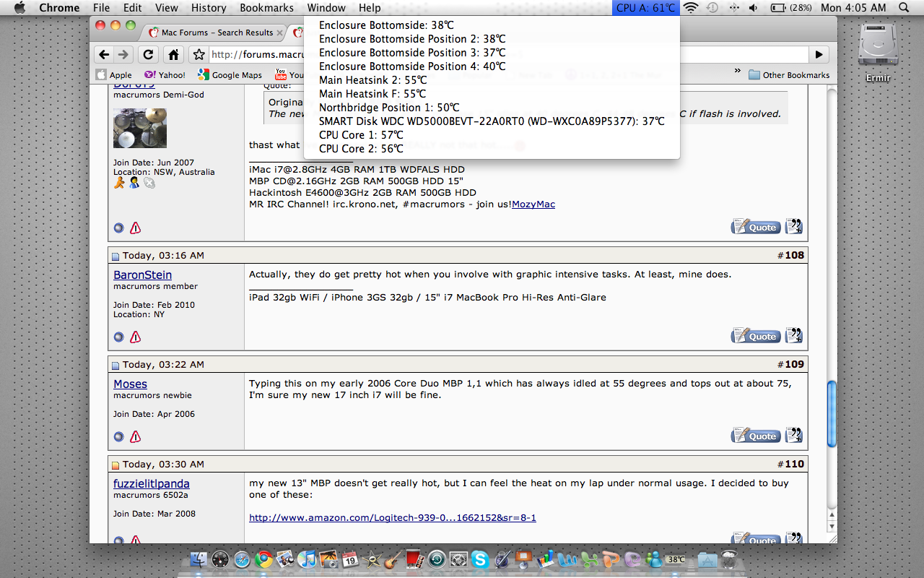Open the Chrome application menu

click(59, 8)
